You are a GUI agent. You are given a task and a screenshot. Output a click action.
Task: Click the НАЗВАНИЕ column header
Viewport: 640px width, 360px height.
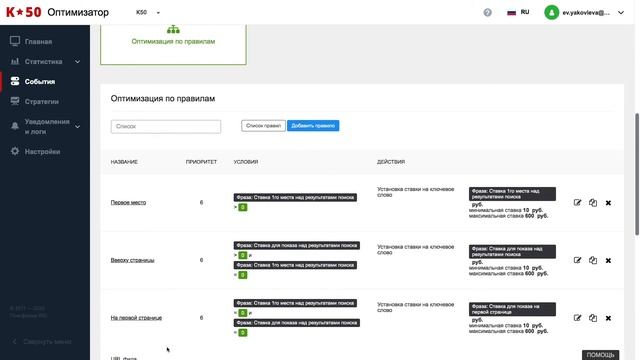pyautogui.click(x=124, y=162)
